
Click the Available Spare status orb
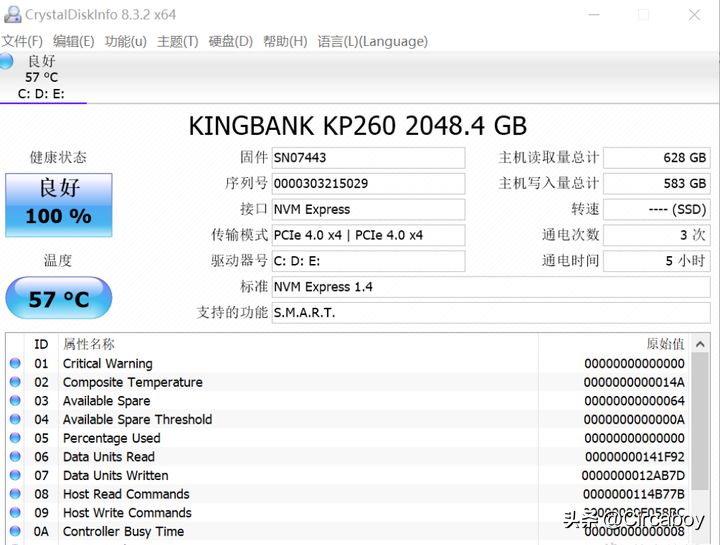tap(15, 401)
